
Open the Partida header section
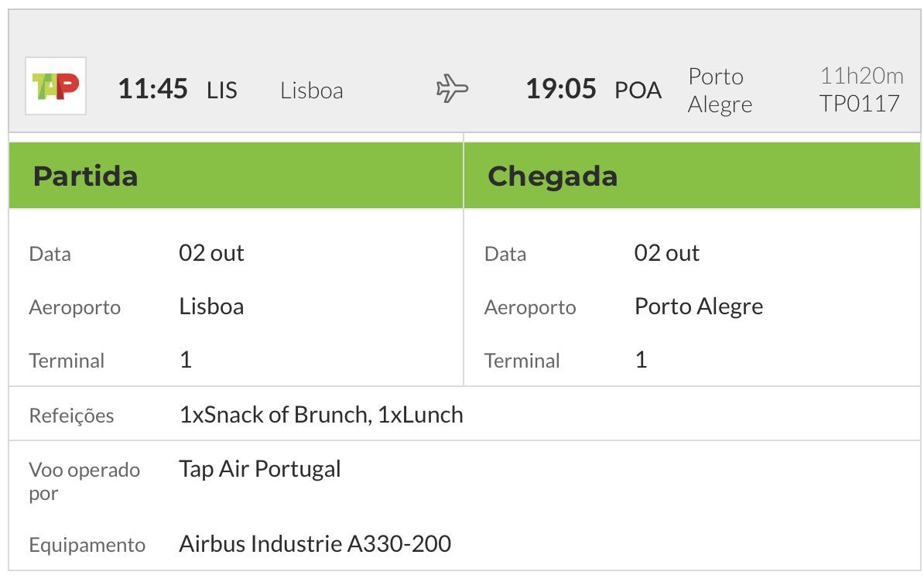pos(236,176)
